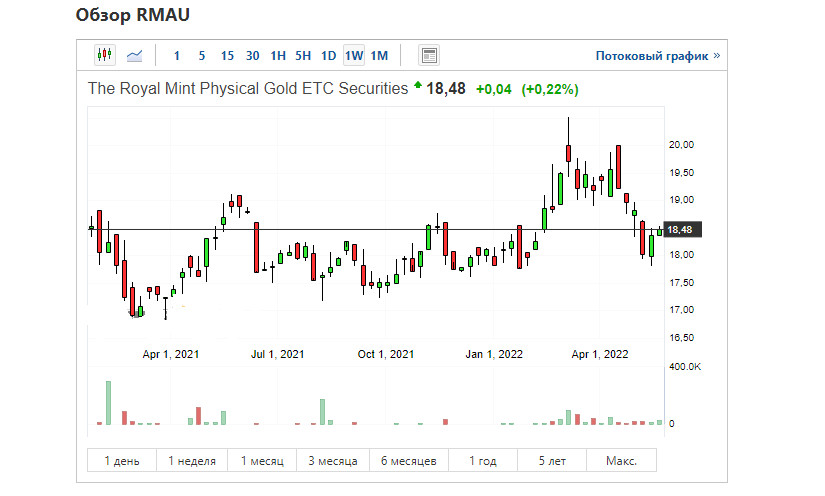Select the 6 месяцев range
This screenshot has height=496, width=825.
(x=409, y=460)
